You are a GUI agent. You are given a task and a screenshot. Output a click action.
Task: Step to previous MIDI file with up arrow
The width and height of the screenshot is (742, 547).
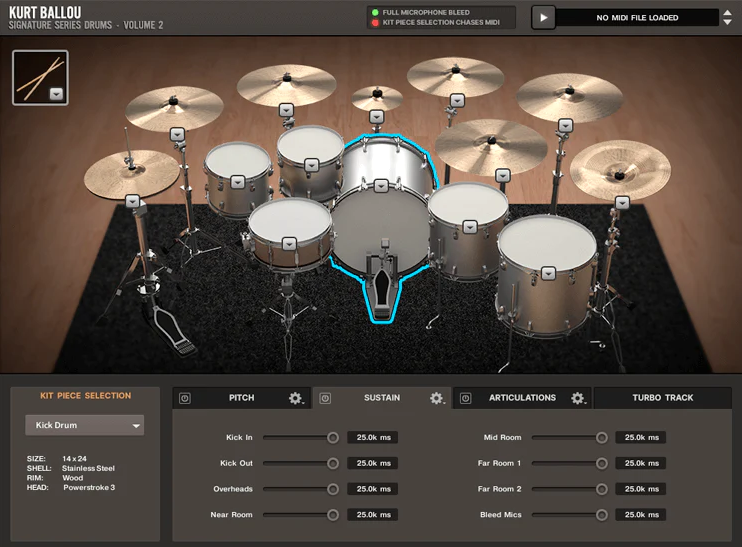(x=727, y=13)
